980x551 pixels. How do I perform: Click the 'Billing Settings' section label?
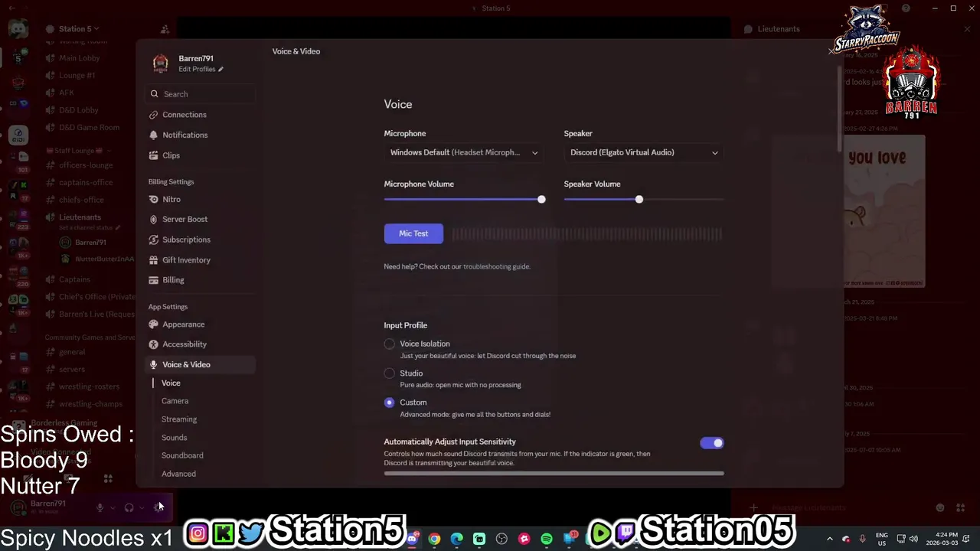171,182
